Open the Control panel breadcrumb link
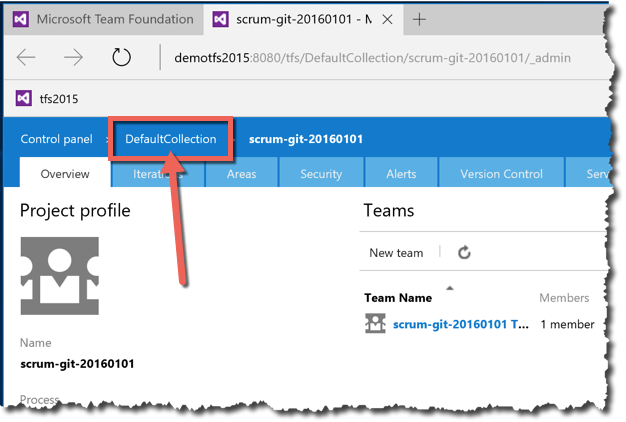 pyautogui.click(x=56, y=139)
